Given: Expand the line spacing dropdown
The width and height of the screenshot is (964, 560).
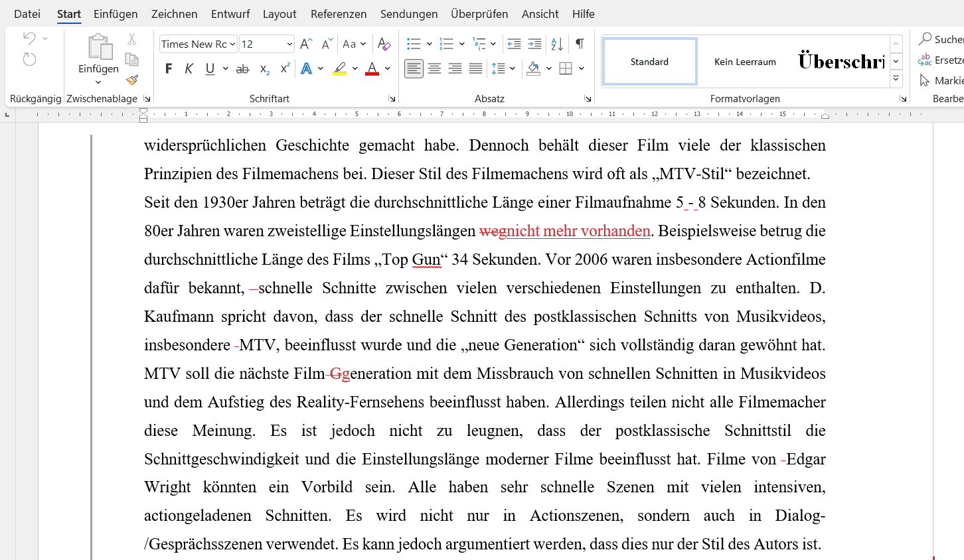Looking at the screenshot, I should [x=513, y=69].
